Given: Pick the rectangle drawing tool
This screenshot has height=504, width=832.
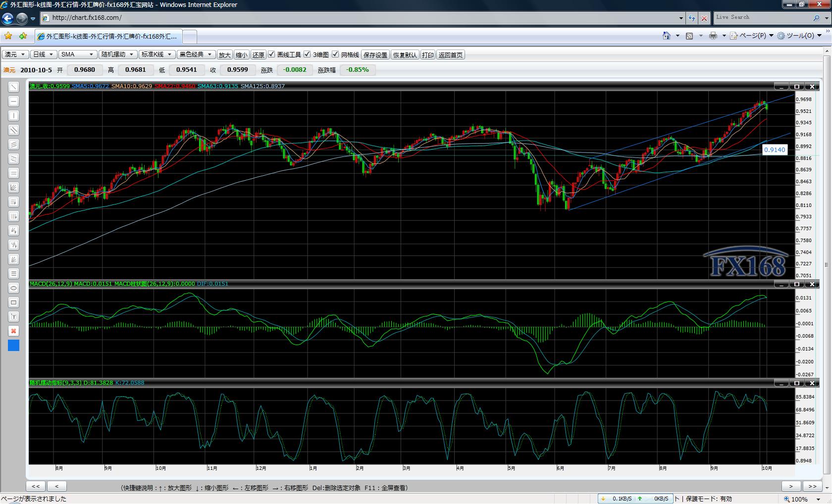Looking at the screenshot, I should 13,302.
